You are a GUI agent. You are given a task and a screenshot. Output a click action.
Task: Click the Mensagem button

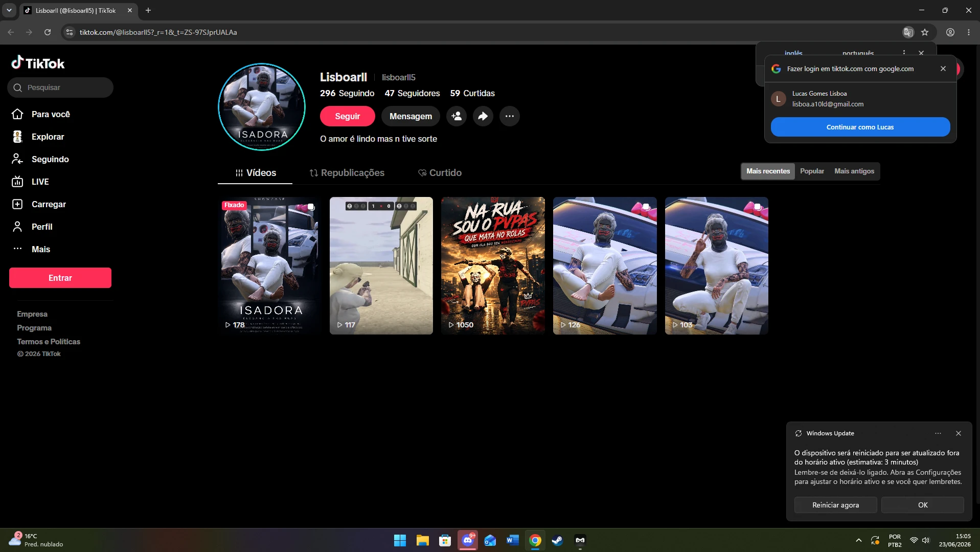[x=411, y=116]
